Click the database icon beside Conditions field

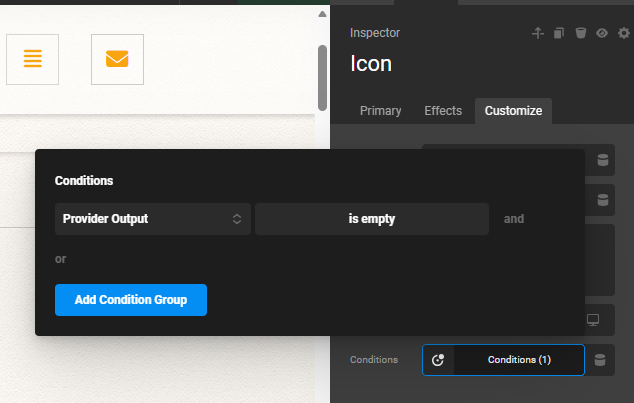(600, 360)
